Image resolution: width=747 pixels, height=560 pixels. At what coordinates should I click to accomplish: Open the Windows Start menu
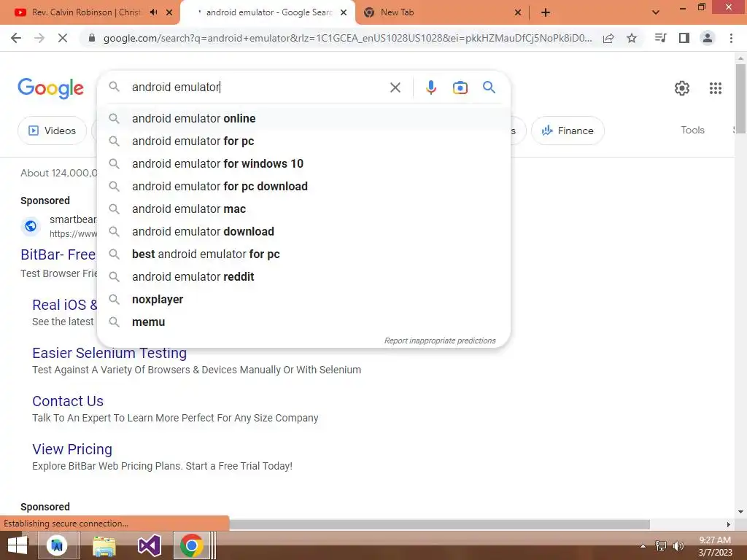18,545
